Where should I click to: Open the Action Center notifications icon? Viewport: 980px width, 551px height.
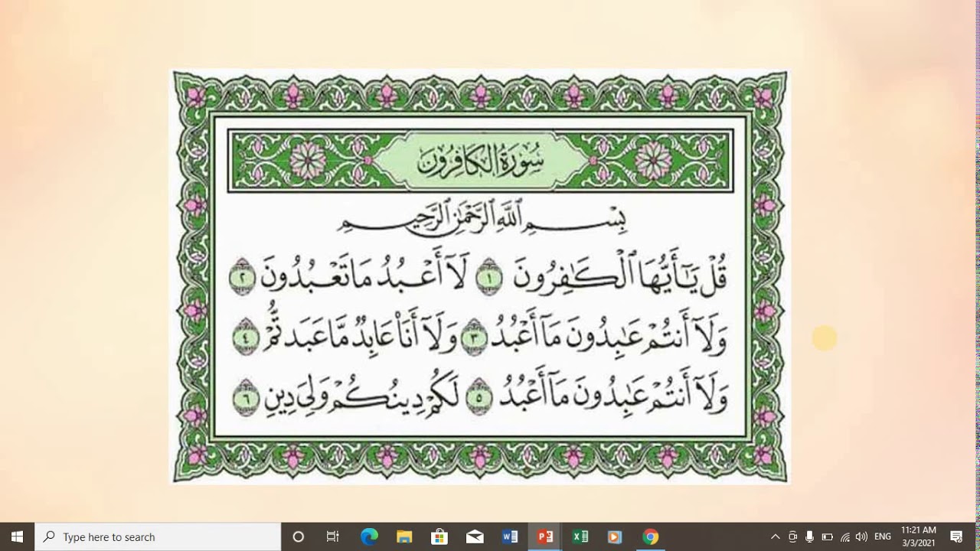pos(956,536)
